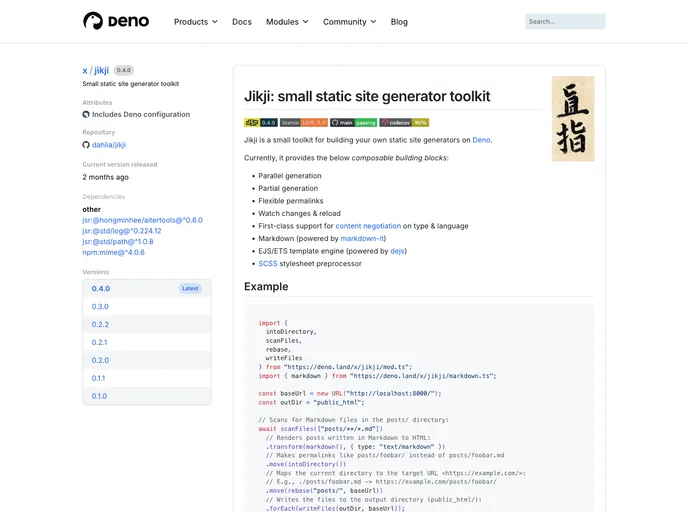Image resolution: width=688 pixels, height=512 pixels.
Task: Click the GitHub icon beside dahlia/jikji
Action: point(86,145)
